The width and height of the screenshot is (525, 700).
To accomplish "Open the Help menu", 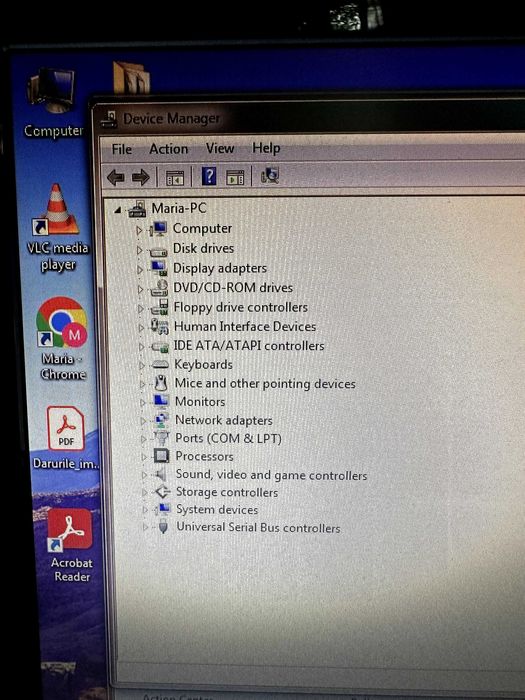I will pyautogui.click(x=267, y=147).
